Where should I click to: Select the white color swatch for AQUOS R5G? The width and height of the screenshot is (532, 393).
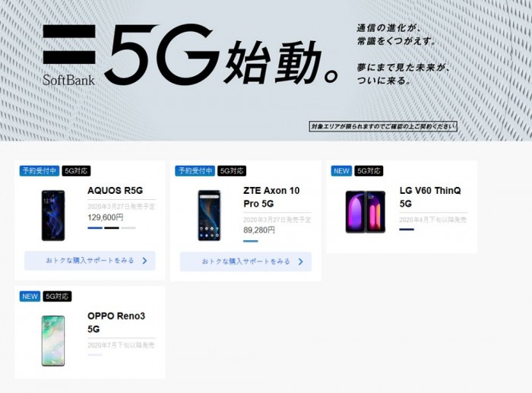[128, 228]
